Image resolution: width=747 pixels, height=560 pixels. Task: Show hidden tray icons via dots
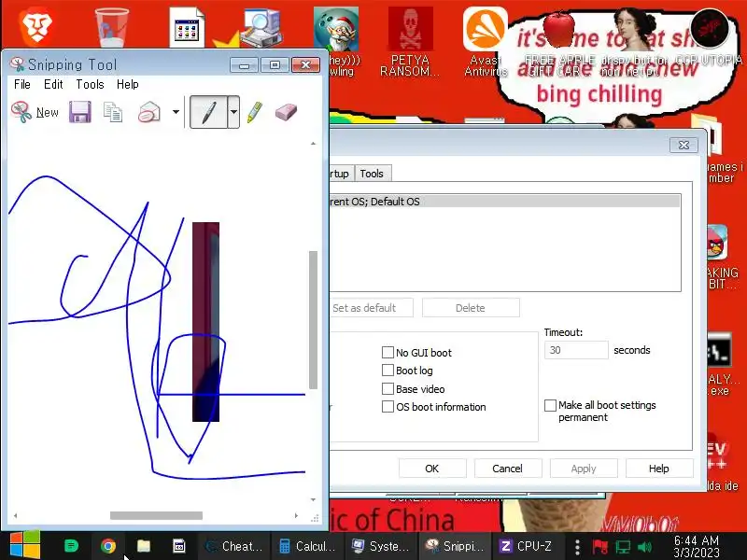pyautogui.click(x=577, y=547)
